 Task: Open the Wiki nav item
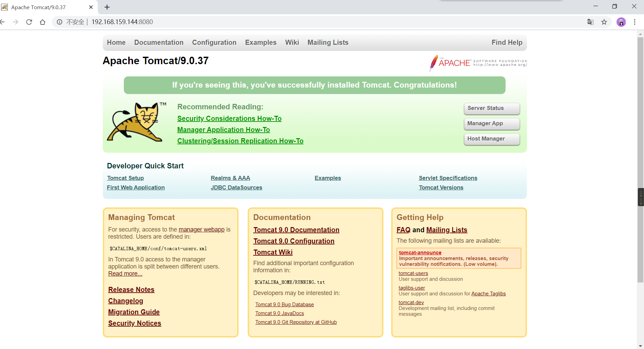pos(292,42)
